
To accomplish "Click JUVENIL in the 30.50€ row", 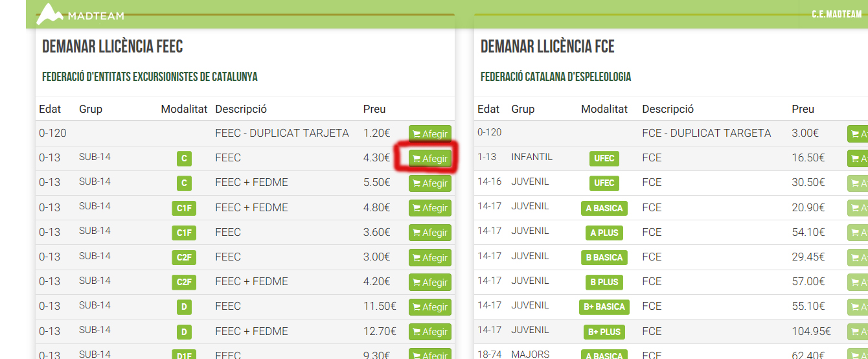I will 530,181.
